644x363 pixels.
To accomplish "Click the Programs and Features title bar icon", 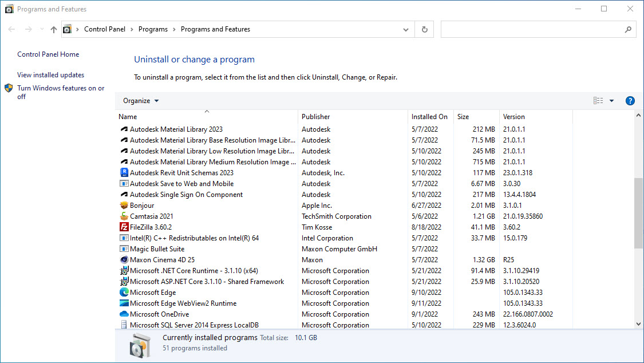I will coord(9,9).
